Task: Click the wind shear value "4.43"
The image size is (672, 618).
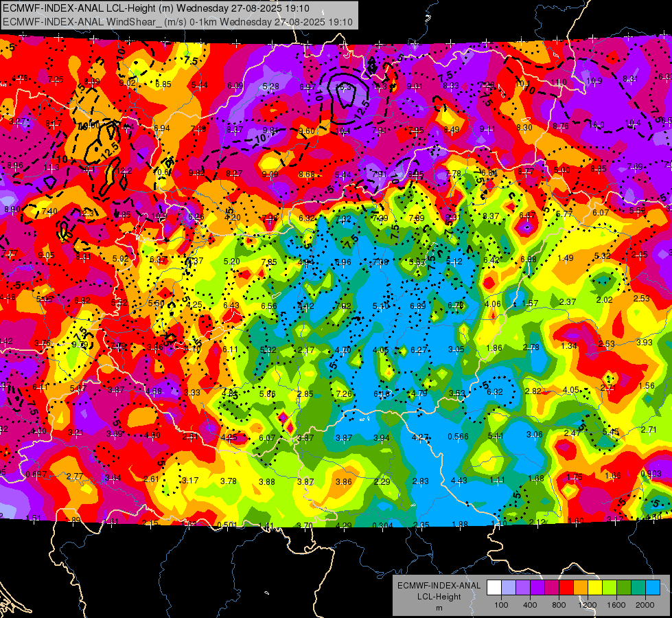Action: 459,481
